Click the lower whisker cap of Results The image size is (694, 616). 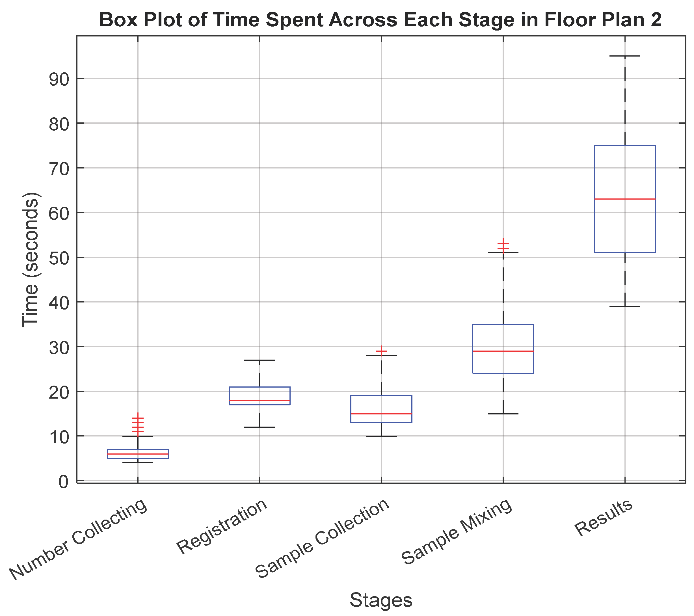tap(624, 306)
